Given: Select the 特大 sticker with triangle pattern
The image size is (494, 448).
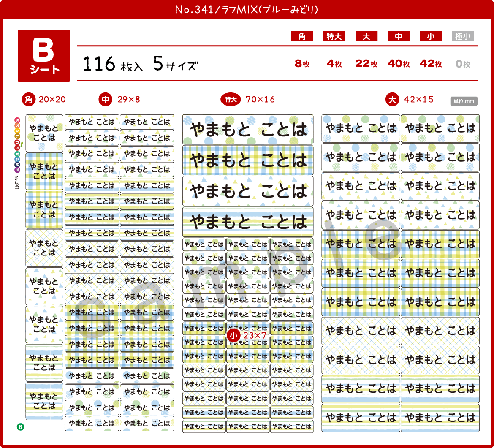Looking at the screenshot, I should (x=248, y=191).
